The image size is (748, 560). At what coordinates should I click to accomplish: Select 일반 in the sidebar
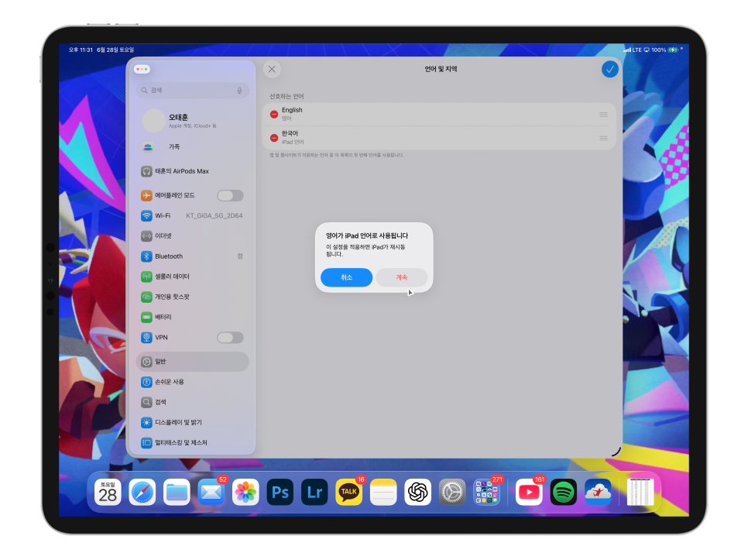(x=193, y=362)
